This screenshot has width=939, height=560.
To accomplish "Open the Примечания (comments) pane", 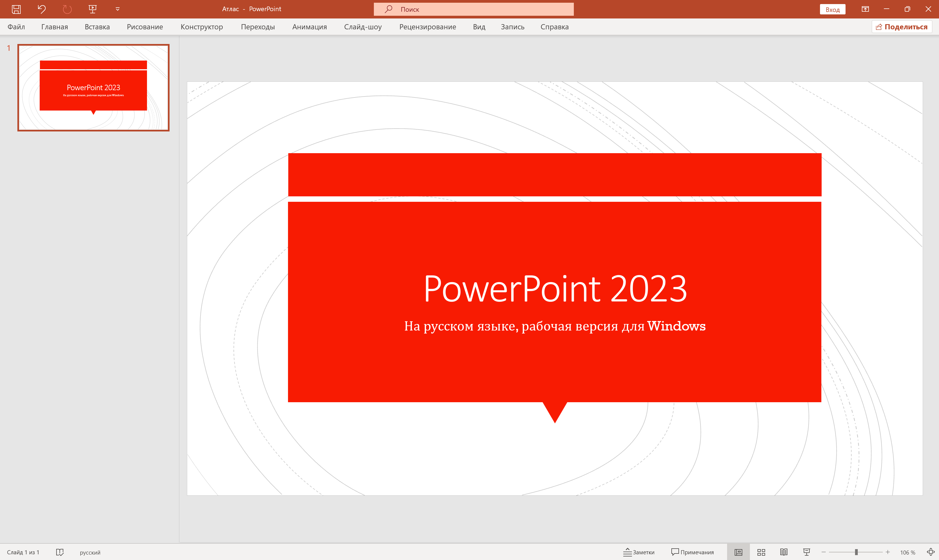I will (x=693, y=552).
